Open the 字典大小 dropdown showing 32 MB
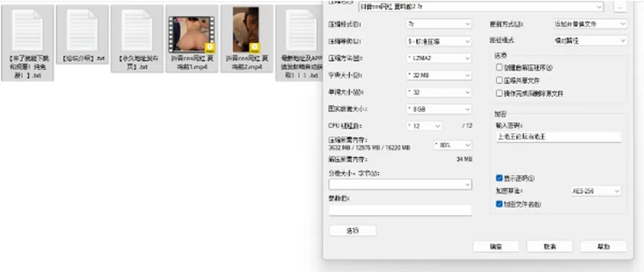This screenshot has width=644, height=272. 439,76
